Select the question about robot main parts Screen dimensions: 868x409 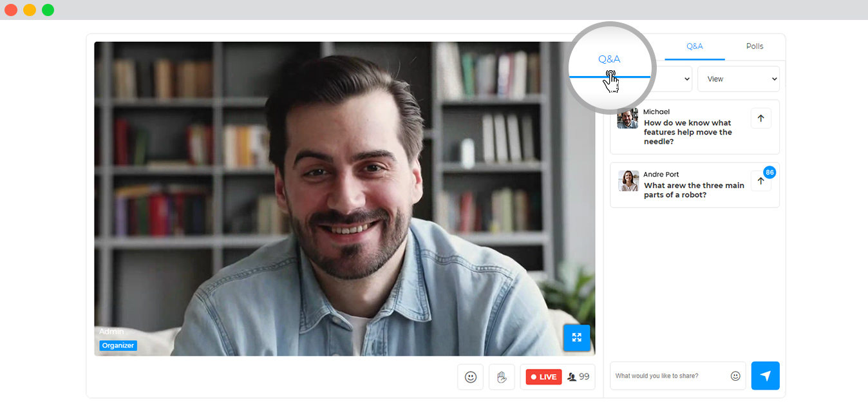pos(693,190)
